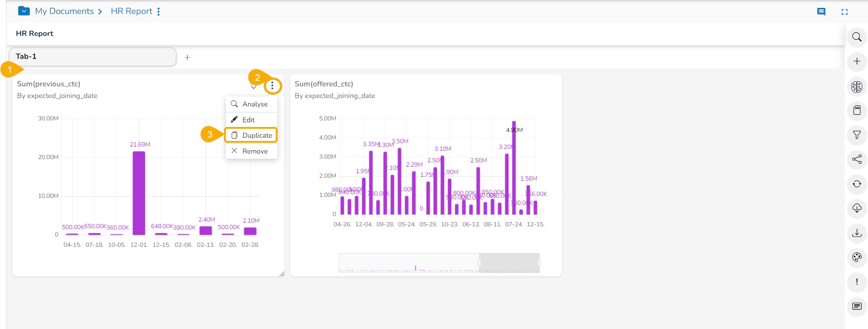Open the Sum(previous_ctc) chart three-dot menu
Screen dimensions: 868x329
(x=273, y=86)
